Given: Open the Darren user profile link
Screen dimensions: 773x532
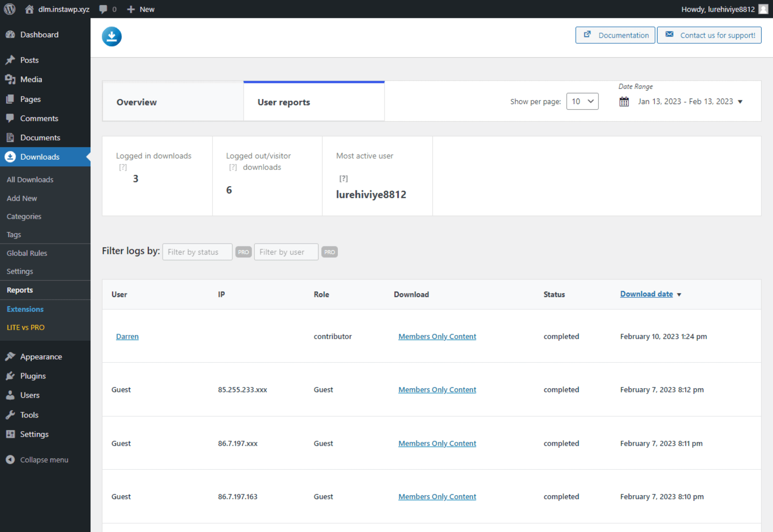Looking at the screenshot, I should click(x=127, y=336).
